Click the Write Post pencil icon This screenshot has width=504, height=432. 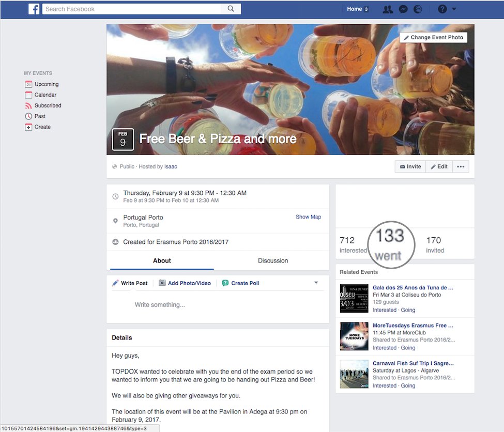115,283
